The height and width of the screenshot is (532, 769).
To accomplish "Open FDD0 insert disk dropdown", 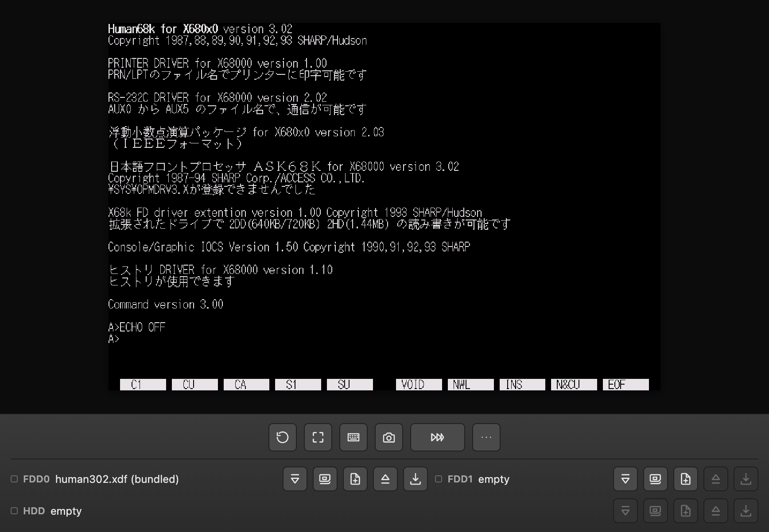I will [x=295, y=479].
